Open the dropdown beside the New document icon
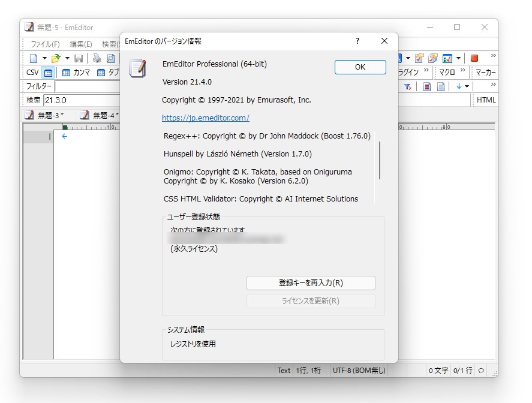The width and height of the screenshot is (532, 403). tap(44, 58)
